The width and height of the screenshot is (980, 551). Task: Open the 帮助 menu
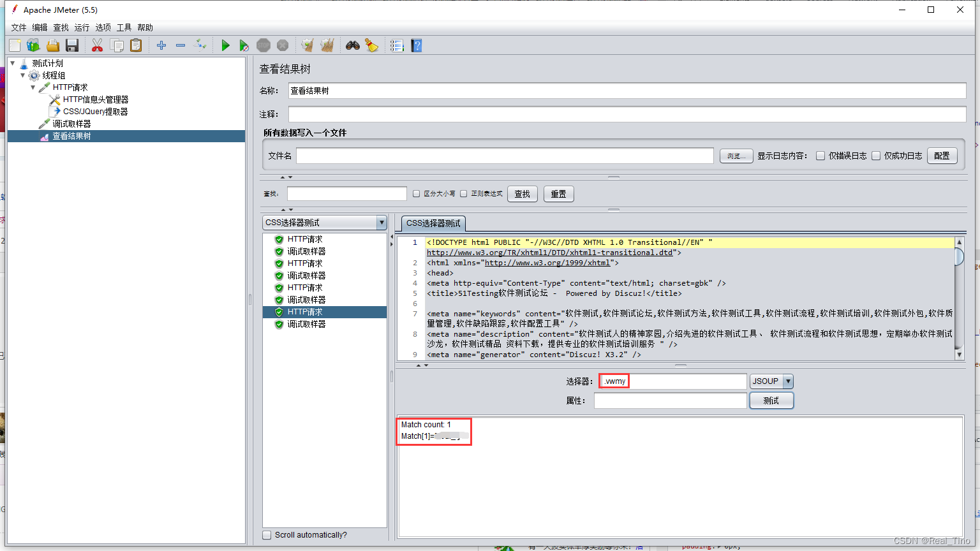click(145, 27)
